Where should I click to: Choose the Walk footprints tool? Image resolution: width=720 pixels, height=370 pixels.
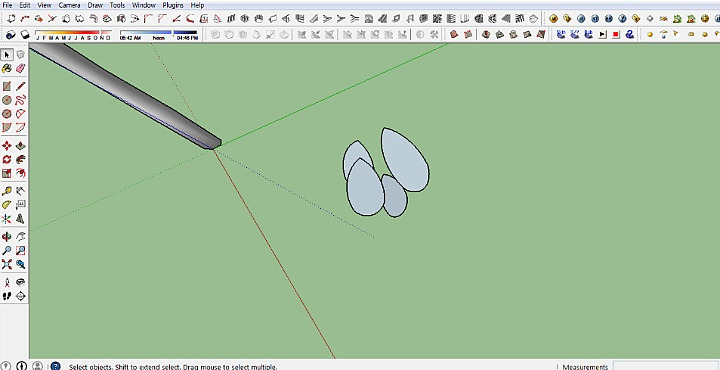[7, 296]
